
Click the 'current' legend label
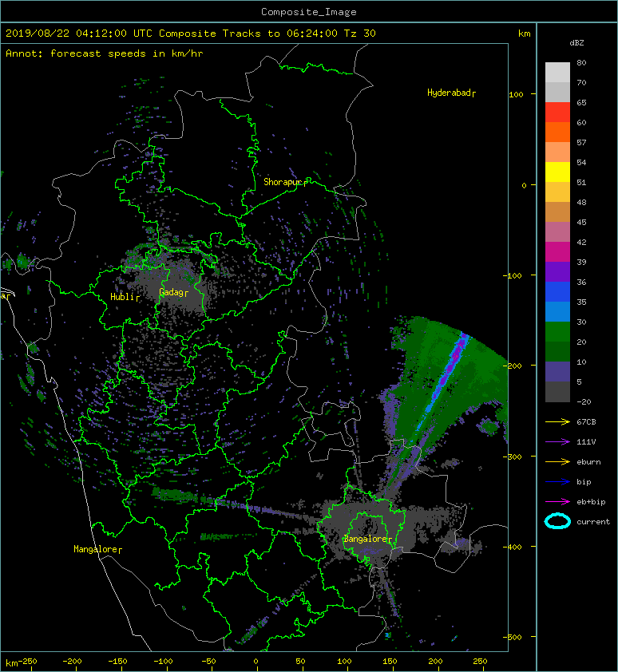click(x=593, y=522)
